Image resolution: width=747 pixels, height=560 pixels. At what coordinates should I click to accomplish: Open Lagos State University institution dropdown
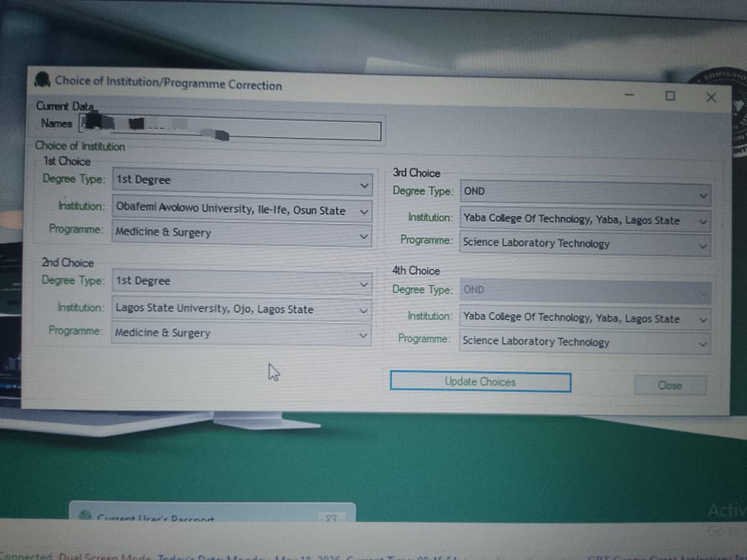click(241, 309)
